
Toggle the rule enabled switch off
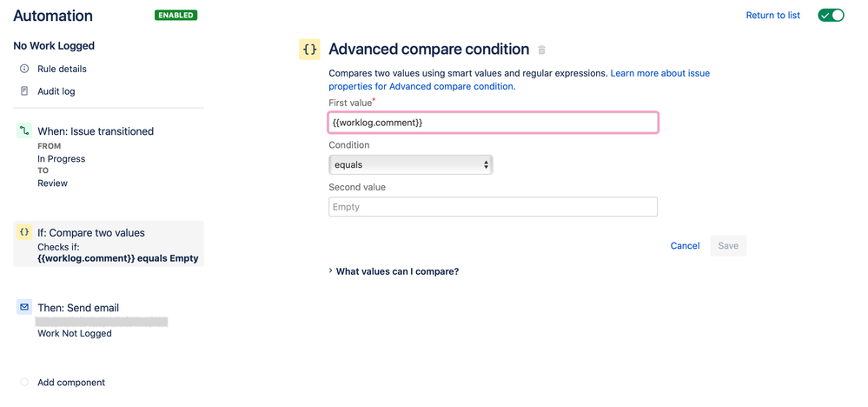(x=831, y=16)
